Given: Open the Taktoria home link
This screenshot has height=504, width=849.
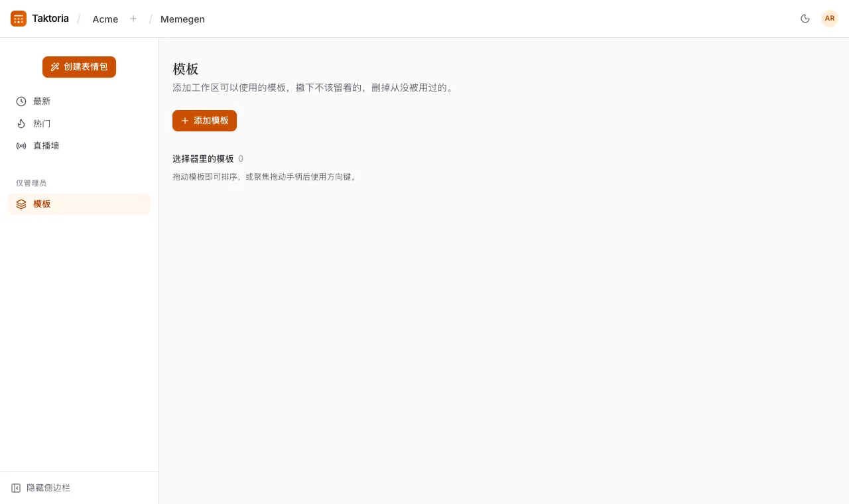Looking at the screenshot, I should (x=40, y=19).
